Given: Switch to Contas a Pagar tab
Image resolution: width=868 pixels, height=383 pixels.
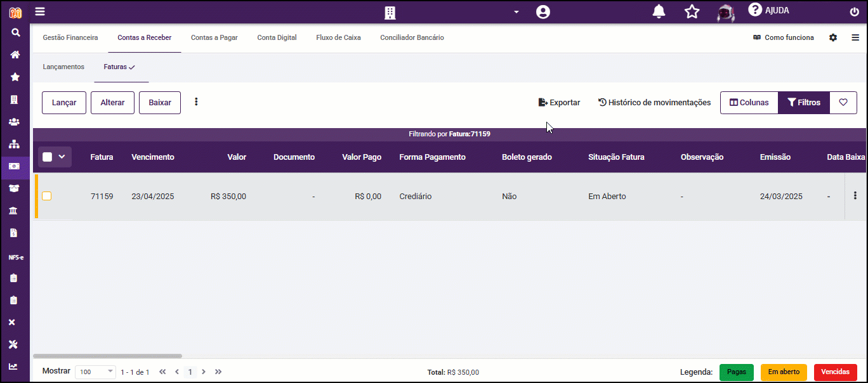Looking at the screenshot, I should [214, 38].
